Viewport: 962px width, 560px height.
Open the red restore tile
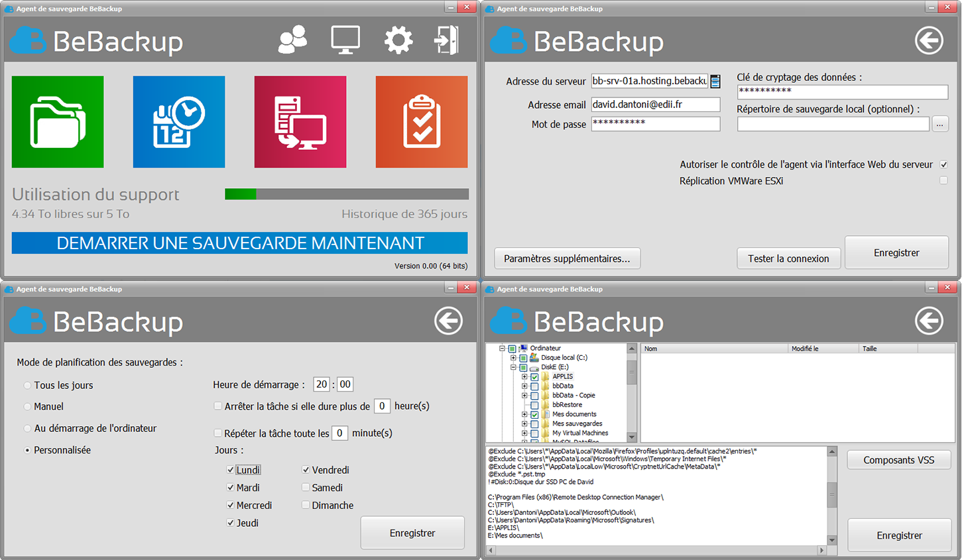click(300, 122)
